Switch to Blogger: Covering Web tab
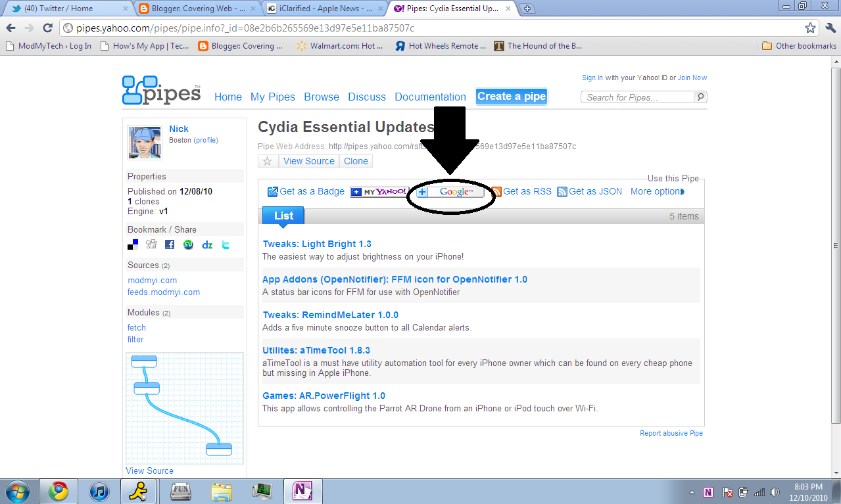Screen dimensions: 841x504 tap(197, 9)
